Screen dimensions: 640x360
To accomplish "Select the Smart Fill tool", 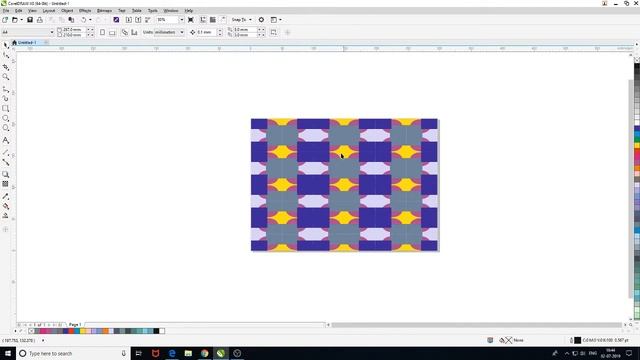I will pos(6,216).
